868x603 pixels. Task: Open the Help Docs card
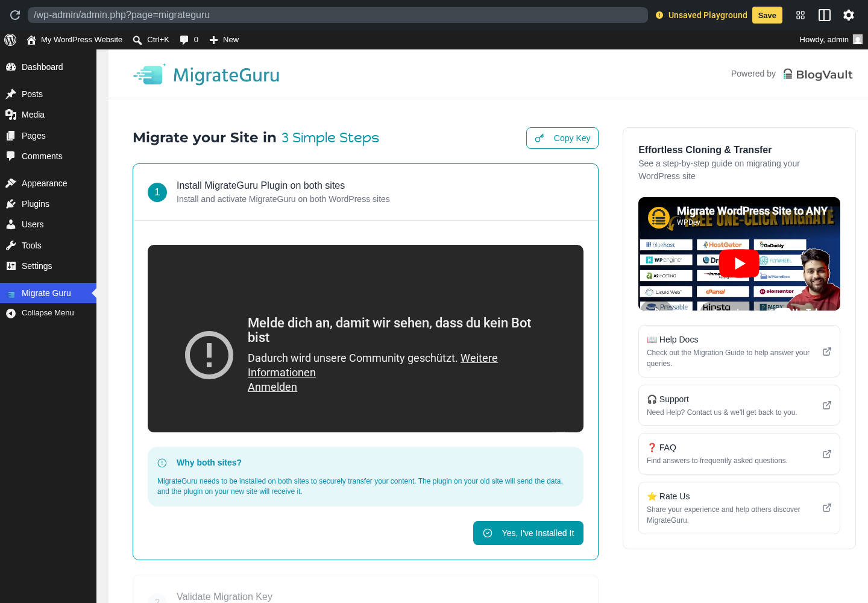click(739, 352)
